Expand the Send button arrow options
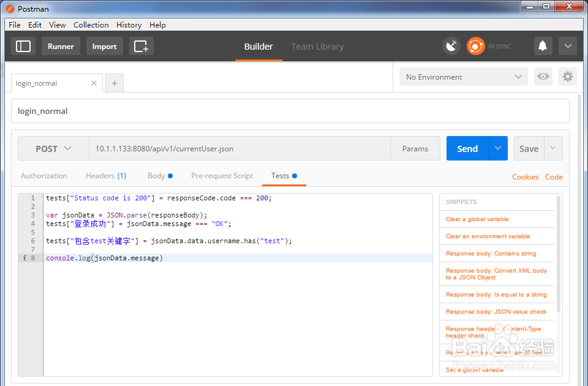Screen dimensions: 588x386 click(498, 148)
